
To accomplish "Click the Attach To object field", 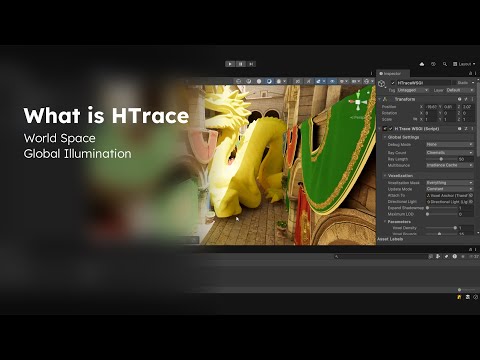I will [x=450, y=196].
